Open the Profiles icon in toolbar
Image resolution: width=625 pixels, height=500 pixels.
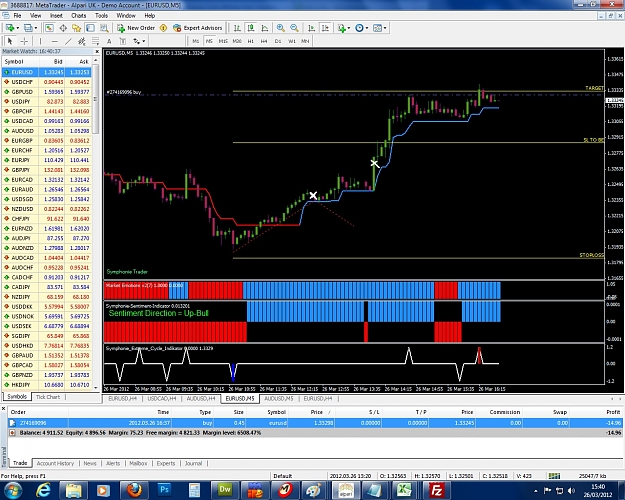pos(28,28)
